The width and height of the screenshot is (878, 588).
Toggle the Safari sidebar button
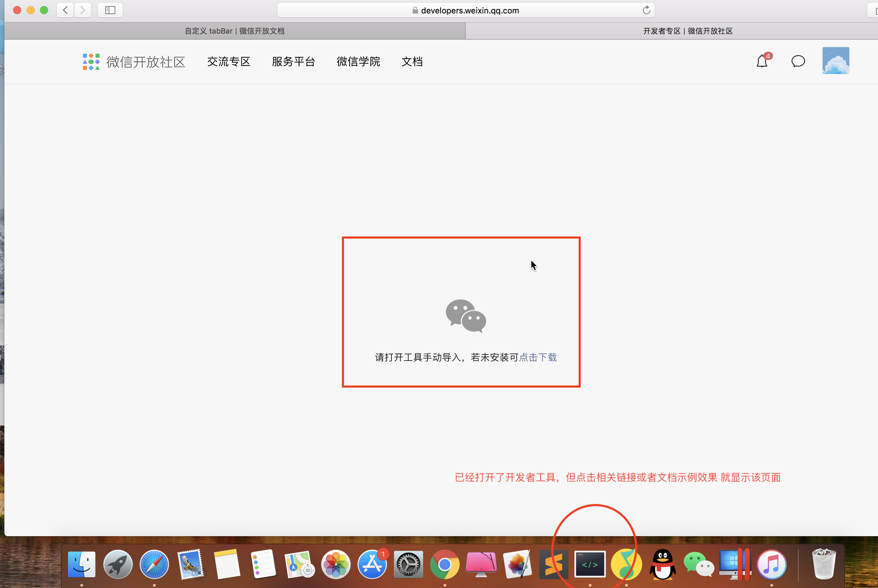click(x=110, y=10)
